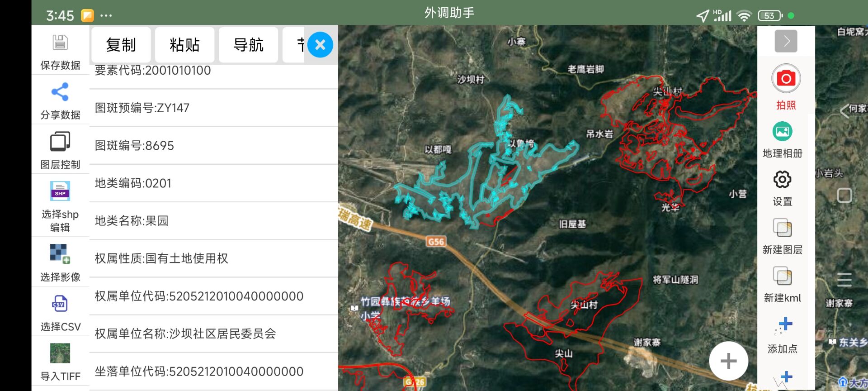Select row 权属单位名称:沙坝社区居民委员会
This screenshot has width=868, height=391.
214,334
